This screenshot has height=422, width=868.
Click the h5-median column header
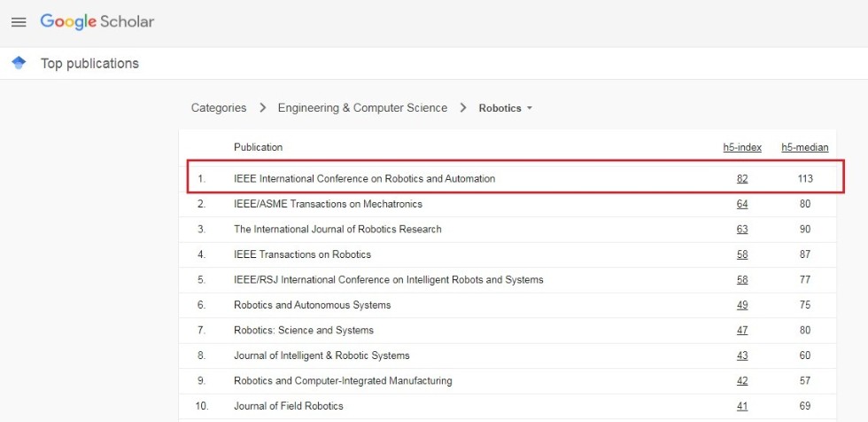pos(804,147)
